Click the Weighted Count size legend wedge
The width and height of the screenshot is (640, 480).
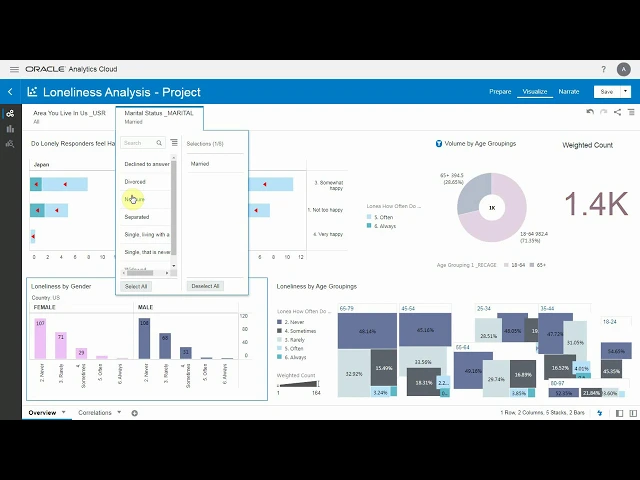pyautogui.click(x=298, y=384)
